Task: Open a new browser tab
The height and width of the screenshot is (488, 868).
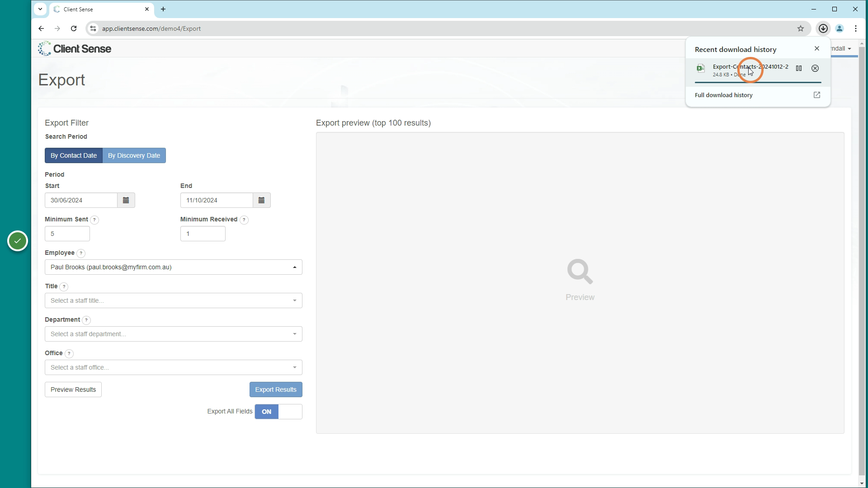Action: pos(163,9)
